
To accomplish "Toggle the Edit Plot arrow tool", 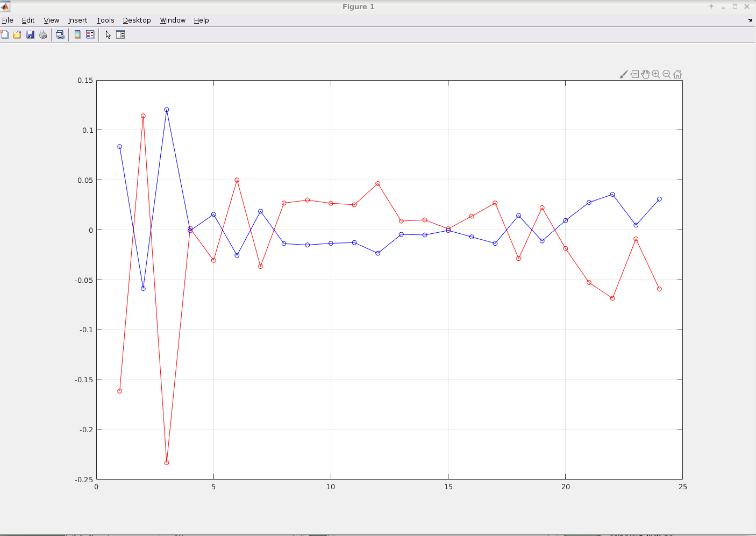I will (x=108, y=34).
